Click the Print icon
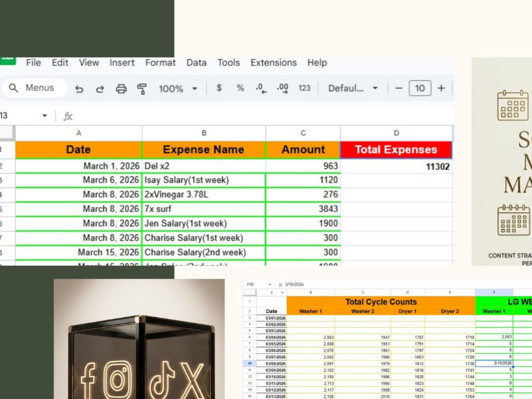 click(x=121, y=88)
